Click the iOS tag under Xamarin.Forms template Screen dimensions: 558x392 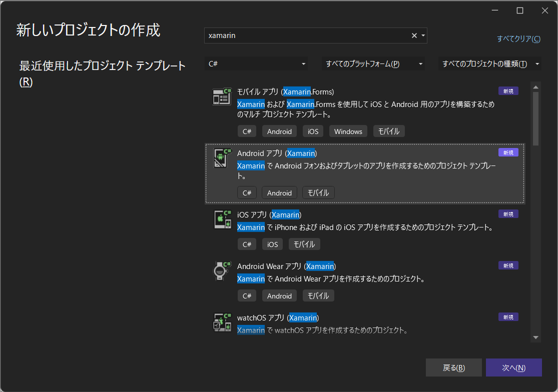click(313, 131)
